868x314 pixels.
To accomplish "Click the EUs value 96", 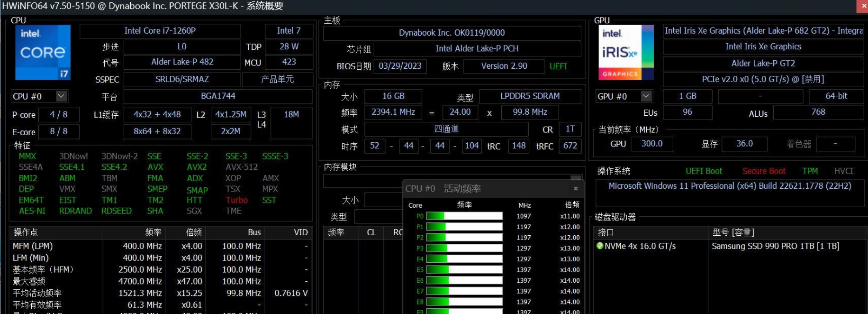I will point(687,112).
